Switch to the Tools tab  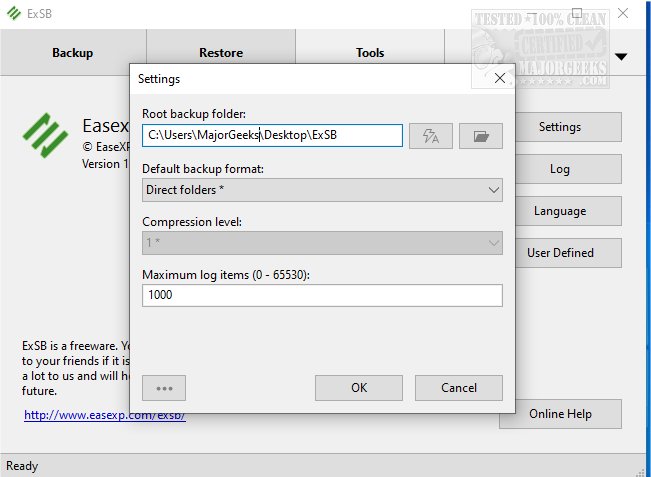[370, 53]
